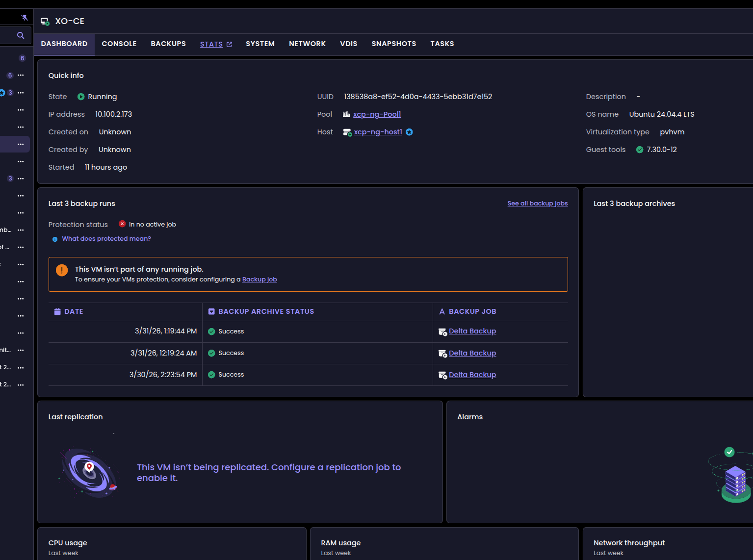Open the more-options menu of the highlighted sidebar item
The height and width of the screenshot is (560, 753).
pyautogui.click(x=21, y=144)
